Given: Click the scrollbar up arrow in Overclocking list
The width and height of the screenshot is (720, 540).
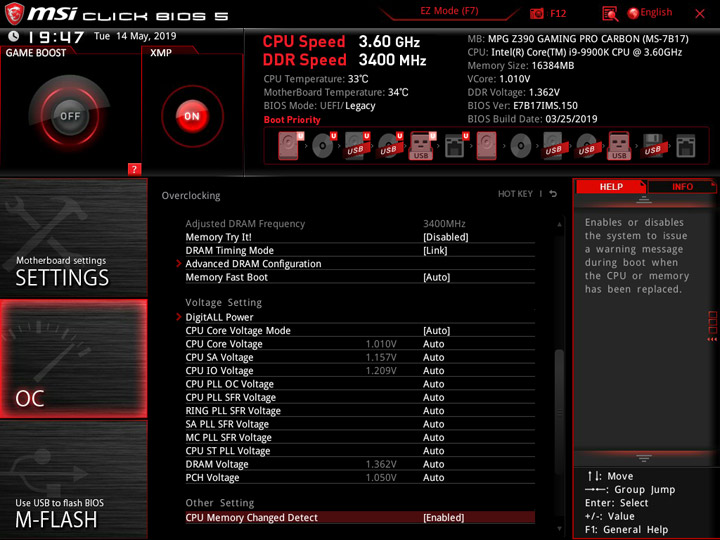Looking at the screenshot, I should pos(559,225).
